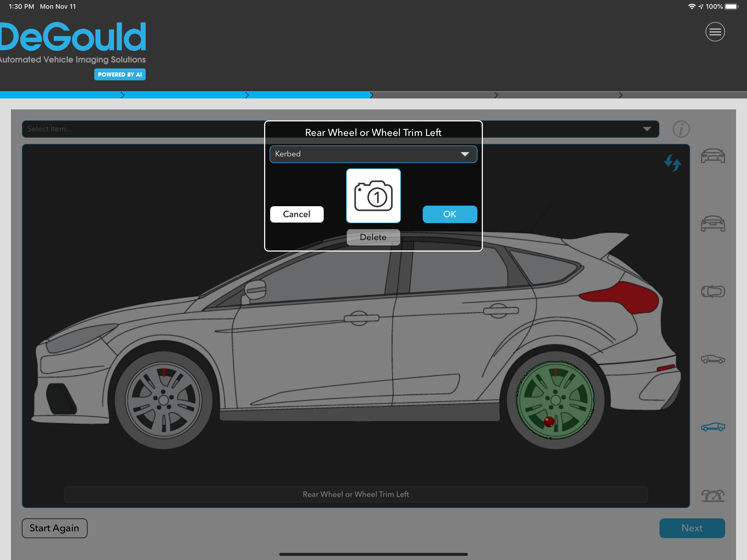Click the Cancel button in dialog
747x560 pixels.
pyautogui.click(x=296, y=214)
